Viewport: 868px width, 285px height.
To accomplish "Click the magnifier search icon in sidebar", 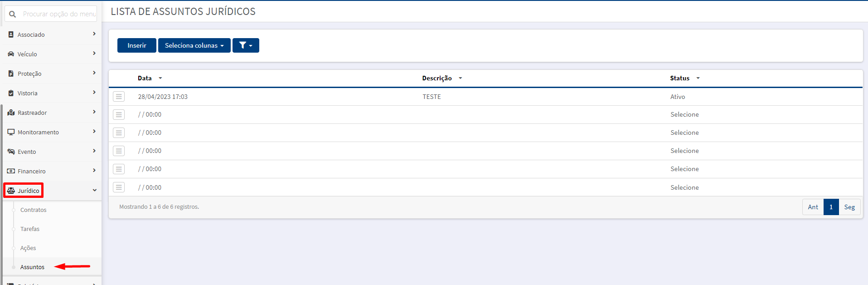I will pos(13,14).
